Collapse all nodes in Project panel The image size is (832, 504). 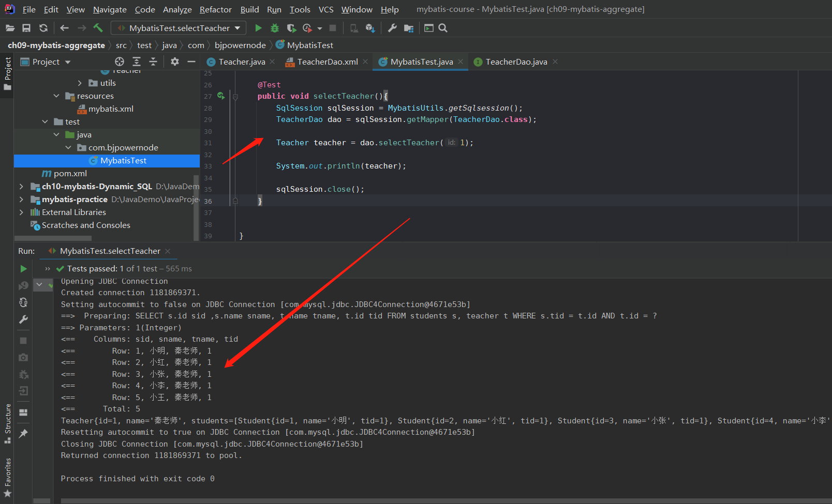153,62
